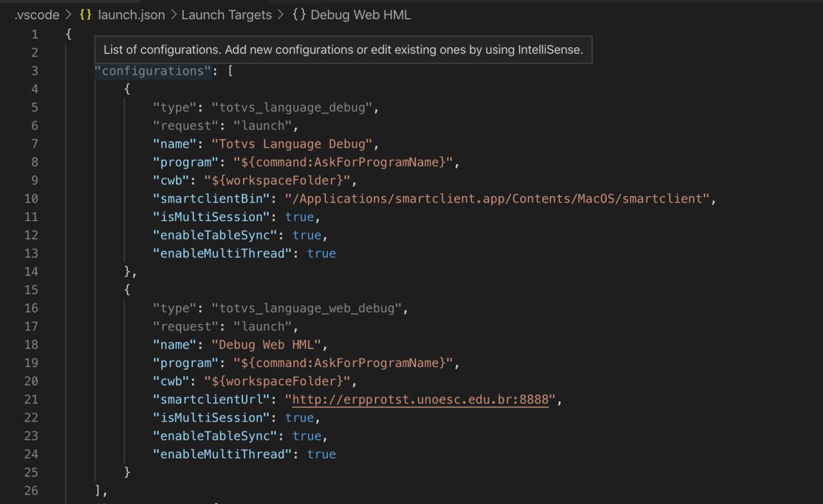This screenshot has height=504, width=823.
Task: Select the highlighted configurations key
Action: click(153, 71)
